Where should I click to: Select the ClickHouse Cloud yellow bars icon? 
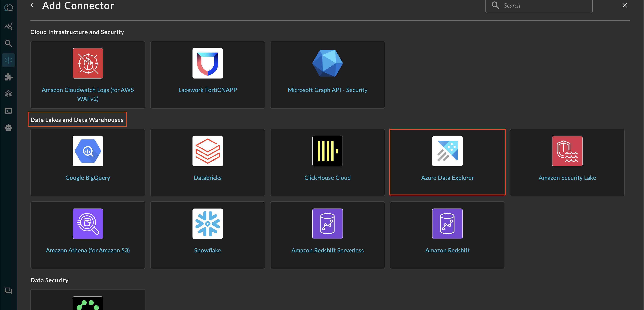(327, 151)
